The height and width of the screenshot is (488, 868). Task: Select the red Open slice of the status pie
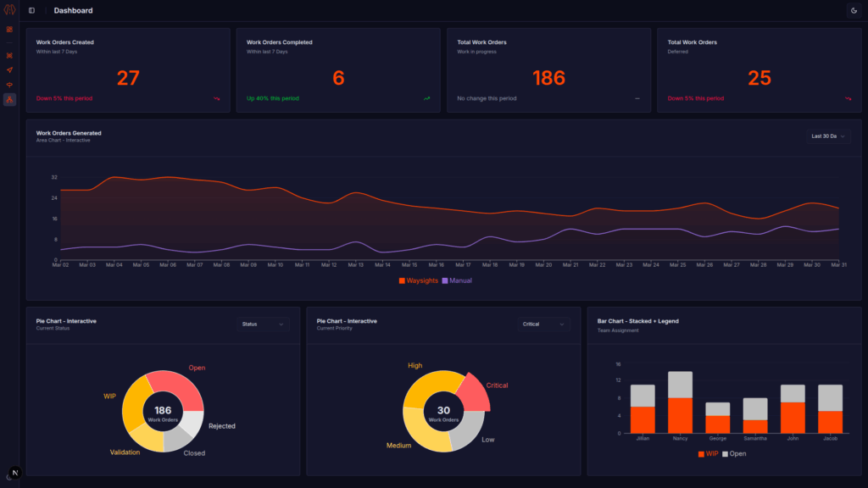(184, 387)
